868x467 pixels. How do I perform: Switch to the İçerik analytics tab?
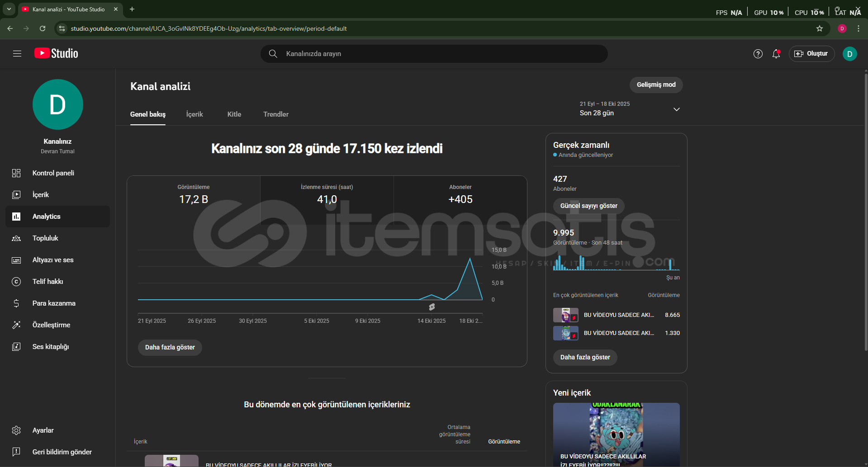(x=194, y=114)
